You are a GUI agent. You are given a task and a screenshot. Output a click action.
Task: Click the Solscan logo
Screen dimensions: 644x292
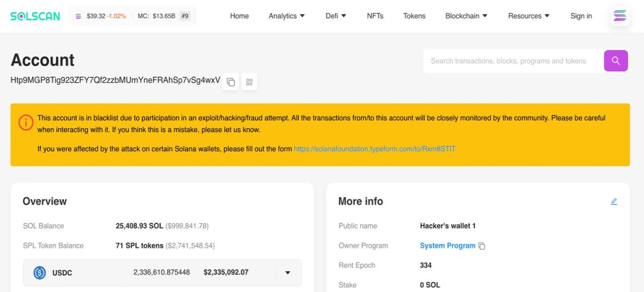click(x=35, y=16)
